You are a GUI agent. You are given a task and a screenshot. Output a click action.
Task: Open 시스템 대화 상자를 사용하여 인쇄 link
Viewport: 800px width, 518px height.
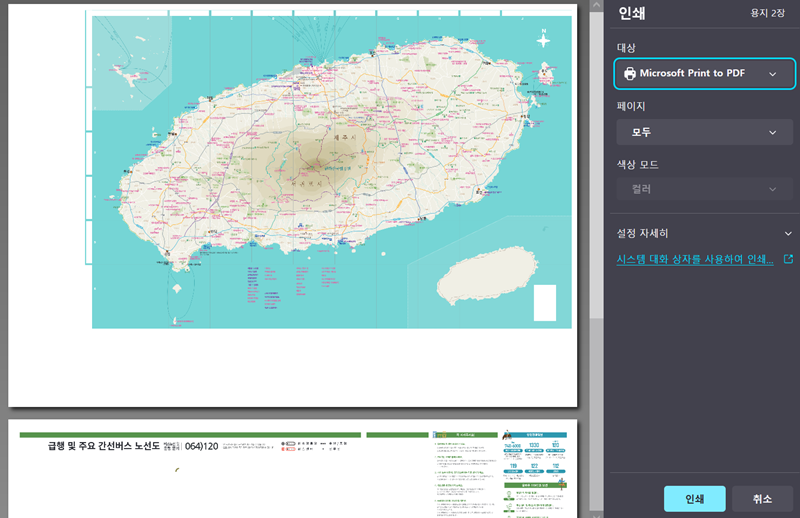pos(694,259)
